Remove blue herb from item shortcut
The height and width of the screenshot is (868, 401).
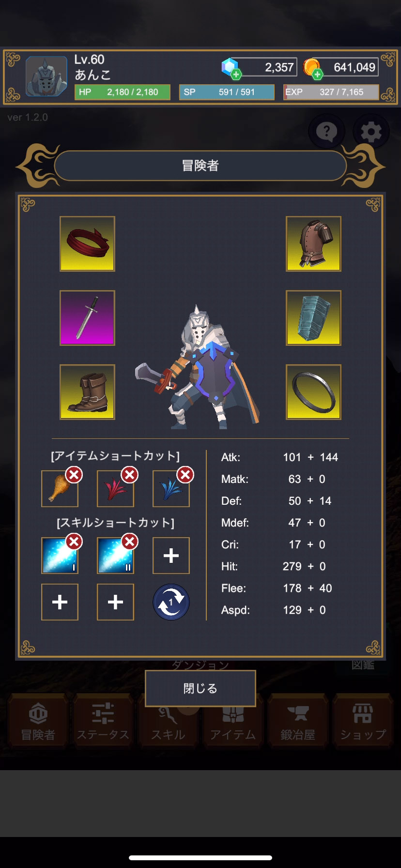[x=185, y=475]
